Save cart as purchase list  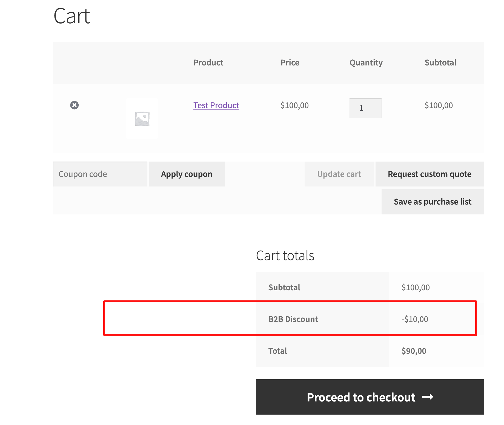point(433,202)
